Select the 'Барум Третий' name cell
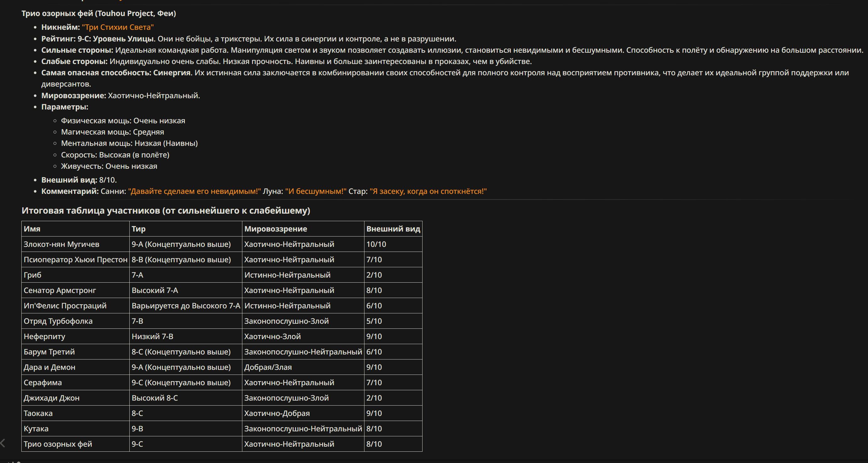Screen dimensions: 868x463 [x=75, y=352]
